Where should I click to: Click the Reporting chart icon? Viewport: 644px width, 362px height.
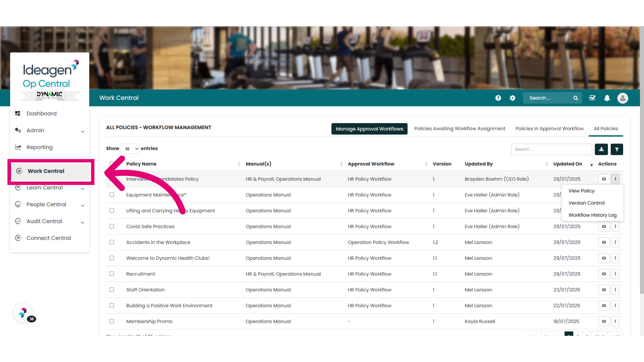18,147
